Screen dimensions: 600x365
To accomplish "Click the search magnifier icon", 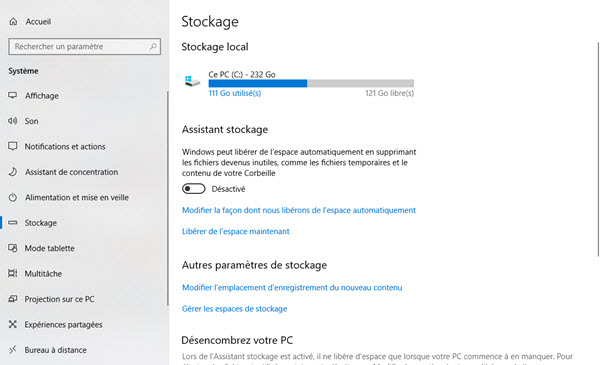I will pyautogui.click(x=153, y=46).
